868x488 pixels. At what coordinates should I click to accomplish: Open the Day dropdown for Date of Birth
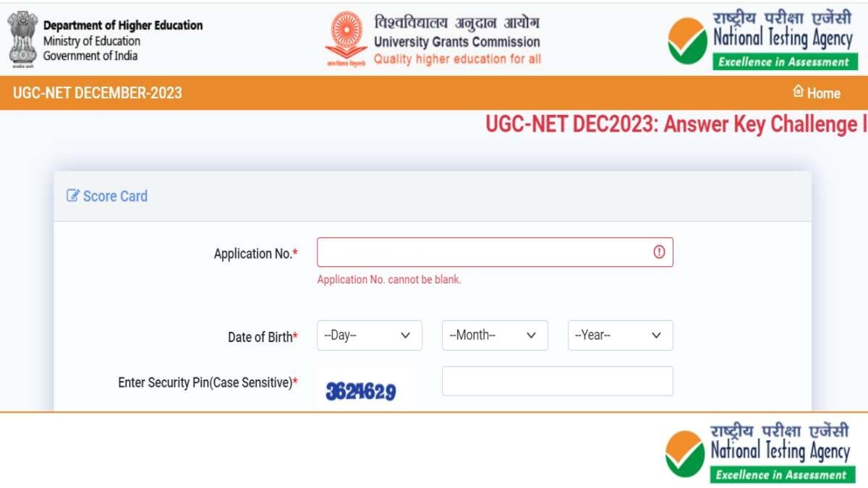(369, 335)
